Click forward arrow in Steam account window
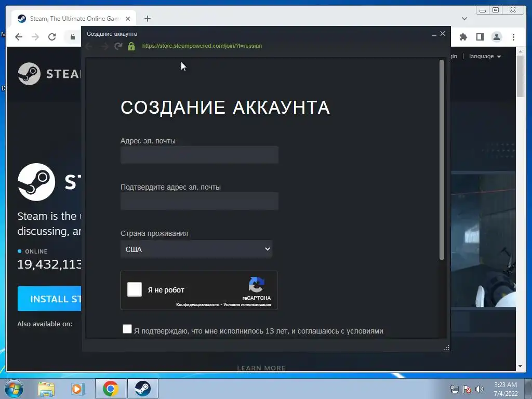This screenshot has width=532, height=399. coord(104,46)
